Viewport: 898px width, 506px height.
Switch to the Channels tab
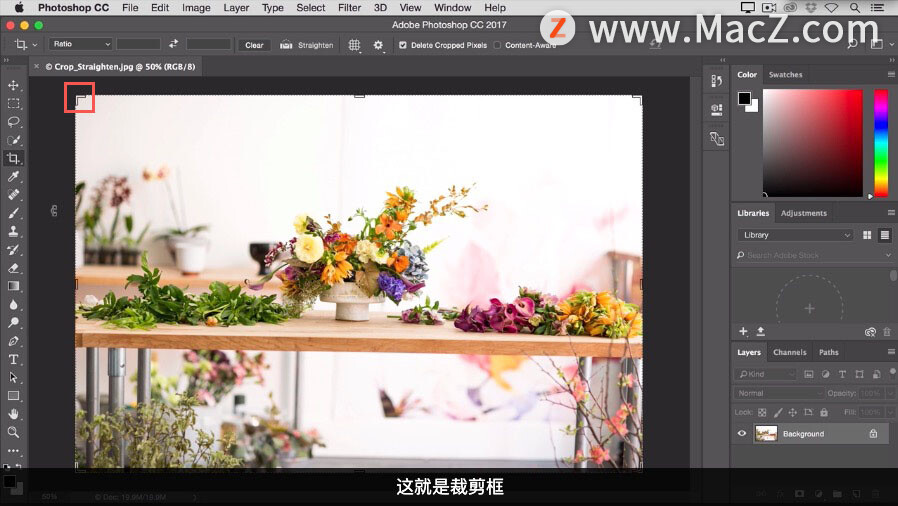[789, 352]
